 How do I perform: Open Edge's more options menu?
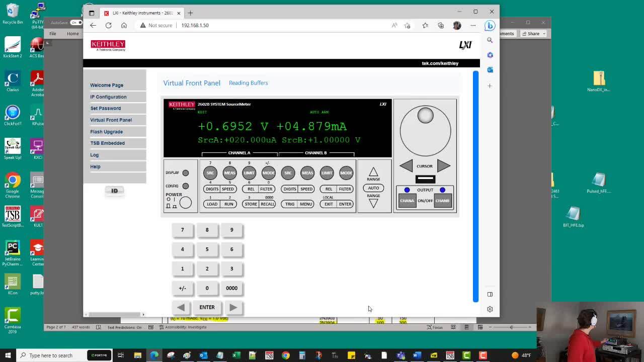[473, 25]
